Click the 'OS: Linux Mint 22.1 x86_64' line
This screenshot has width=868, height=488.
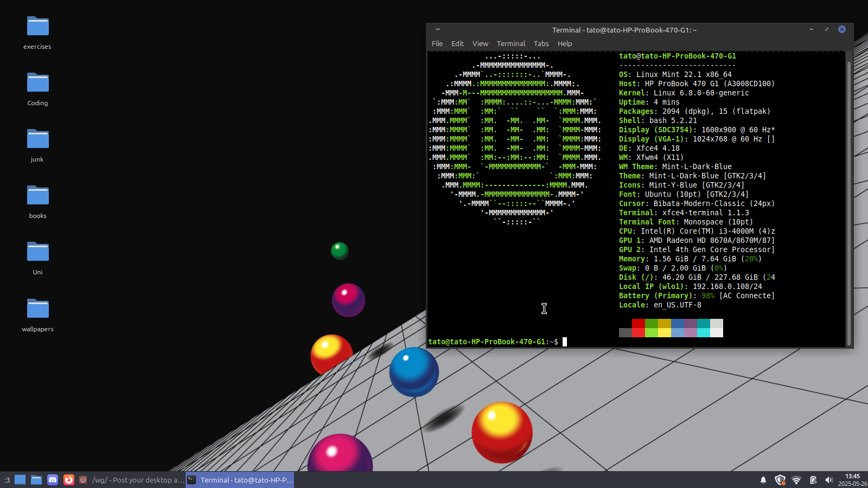pos(675,74)
